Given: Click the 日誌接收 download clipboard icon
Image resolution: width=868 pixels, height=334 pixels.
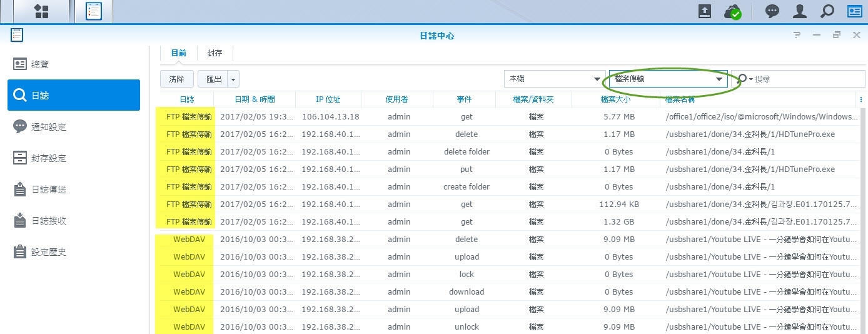Looking at the screenshot, I should [x=20, y=220].
